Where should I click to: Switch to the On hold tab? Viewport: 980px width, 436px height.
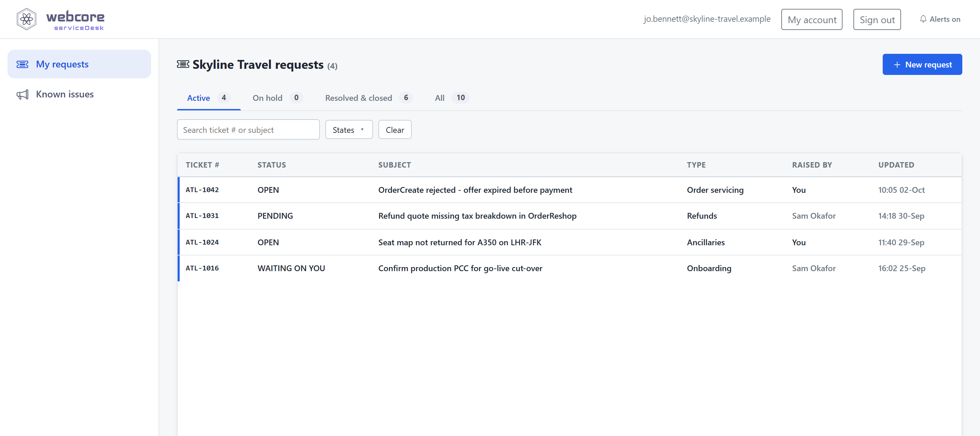pyautogui.click(x=278, y=98)
